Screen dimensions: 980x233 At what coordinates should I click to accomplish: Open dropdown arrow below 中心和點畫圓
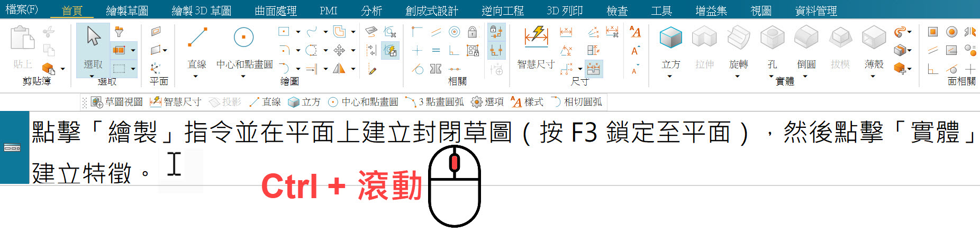click(243, 76)
